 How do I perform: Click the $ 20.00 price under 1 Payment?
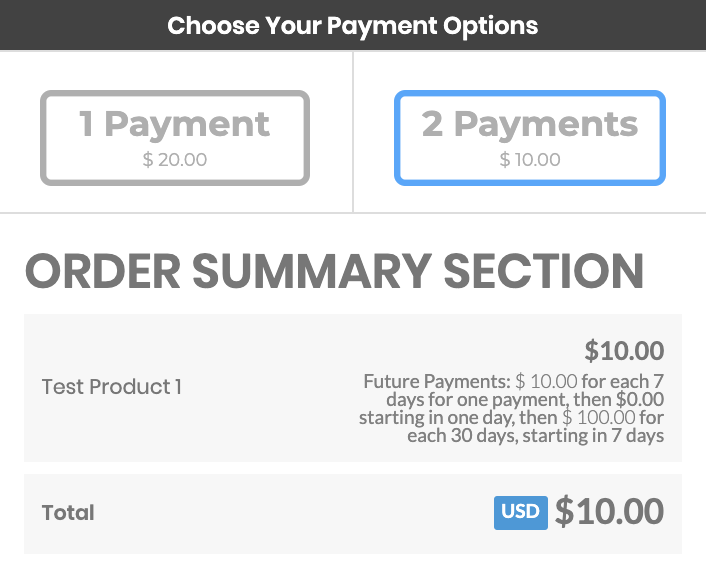pyautogui.click(x=175, y=159)
